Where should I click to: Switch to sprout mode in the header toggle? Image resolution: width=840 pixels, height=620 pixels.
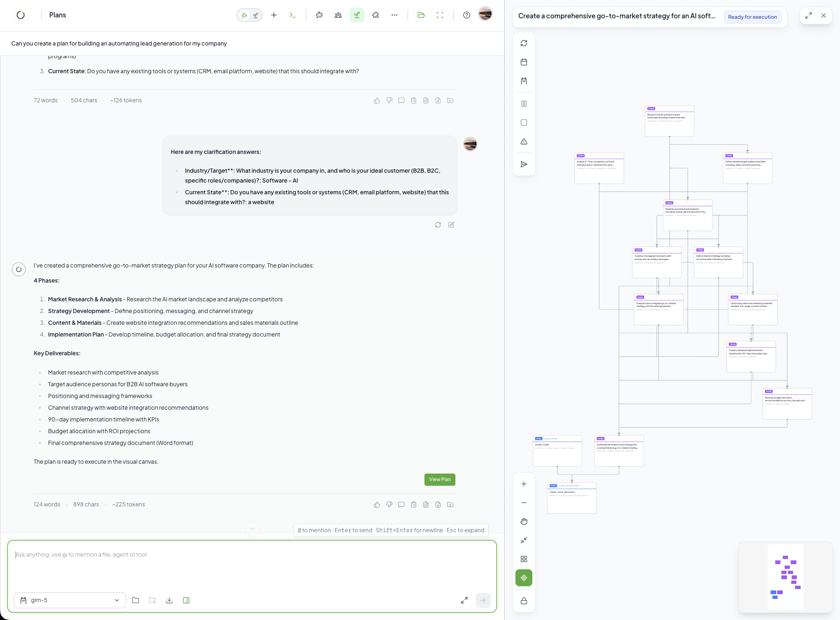pos(256,15)
